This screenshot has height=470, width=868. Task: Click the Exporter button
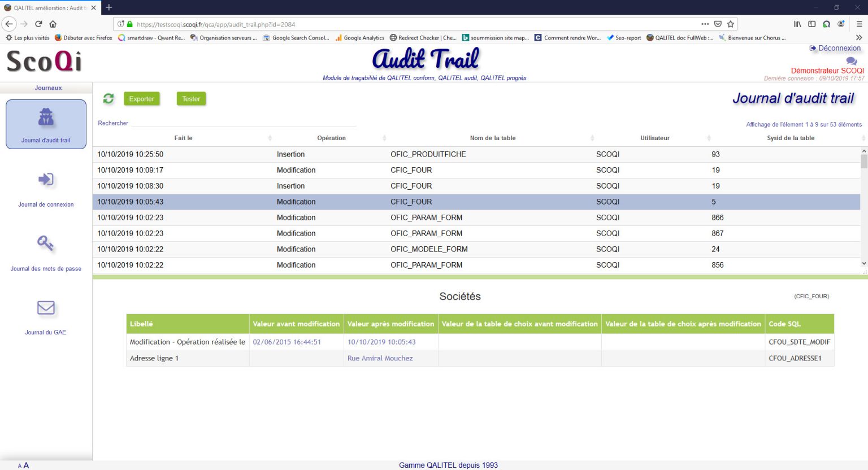pos(141,99)
